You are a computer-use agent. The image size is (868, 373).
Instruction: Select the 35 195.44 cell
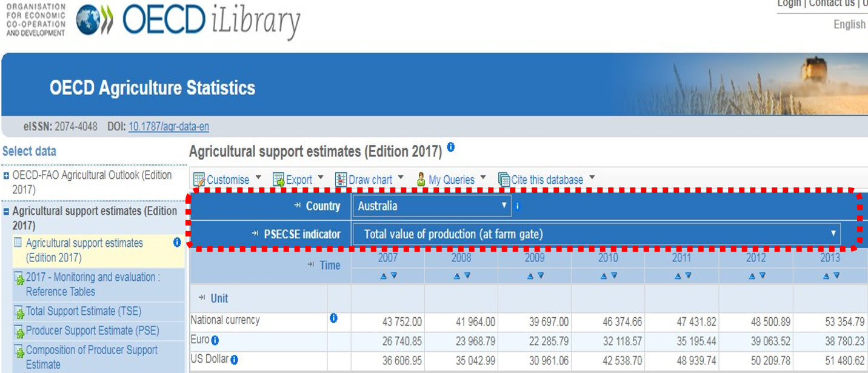(x=682, y=341)
